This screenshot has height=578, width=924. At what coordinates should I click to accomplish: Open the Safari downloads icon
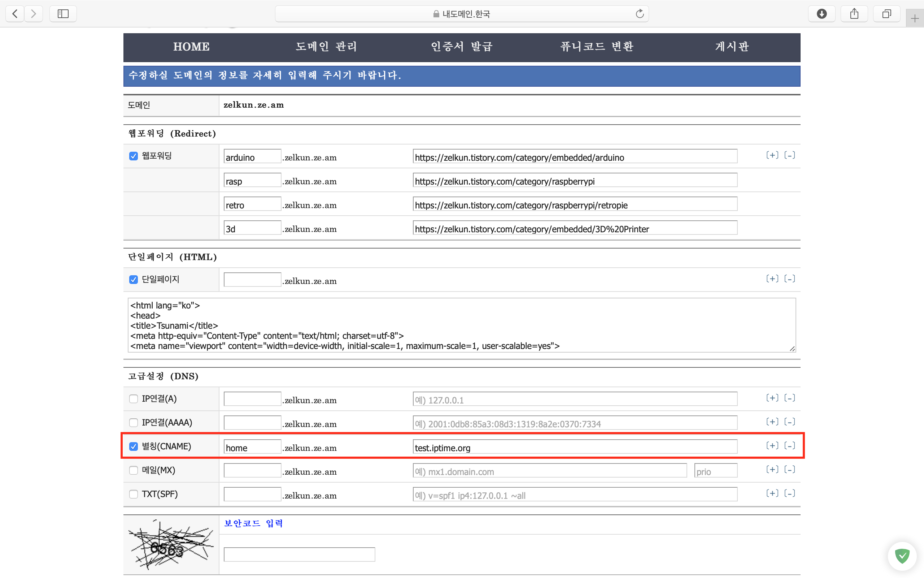pos(821,14)
